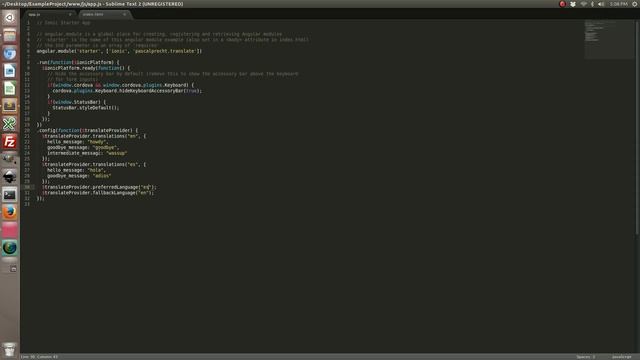640x360 pixels.
Task: Click the code minimap preview
Action: click(x=608, y=39)
